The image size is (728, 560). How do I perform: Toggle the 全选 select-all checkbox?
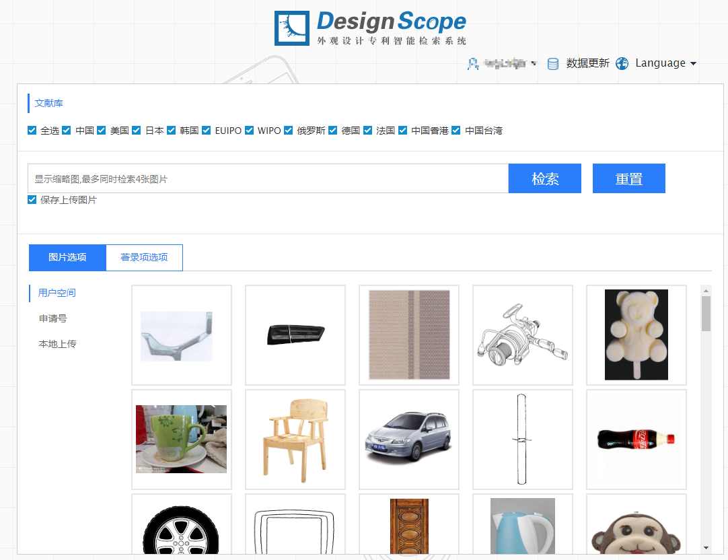pyautogui.click(x=32, y=131)
